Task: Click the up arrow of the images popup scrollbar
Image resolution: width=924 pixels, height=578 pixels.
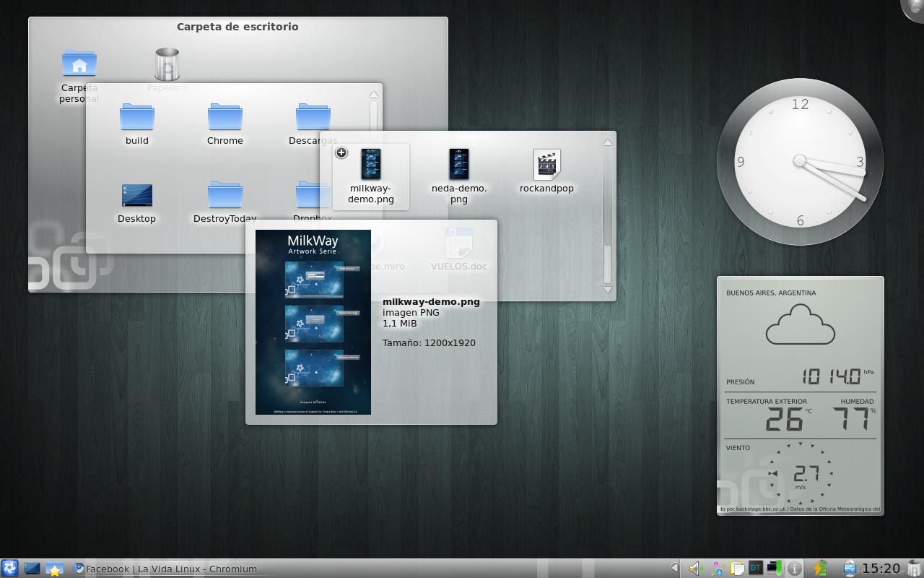Action: [608, 142]
